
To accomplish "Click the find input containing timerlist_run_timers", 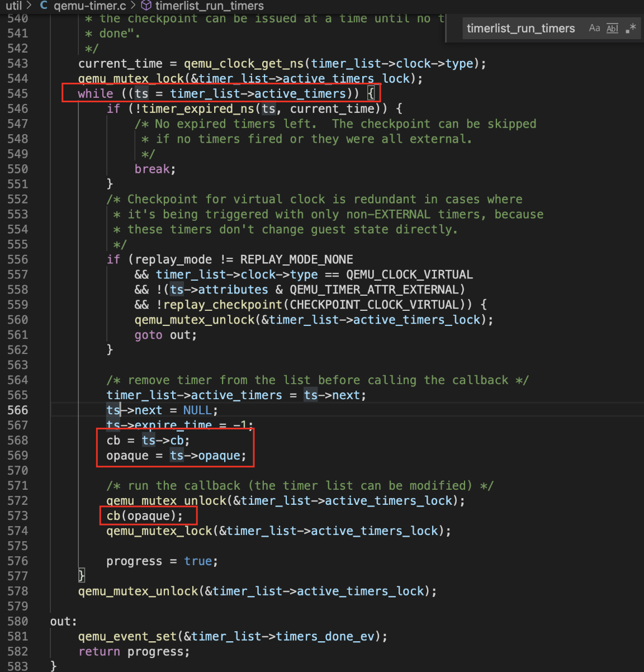I will [521, 28].
